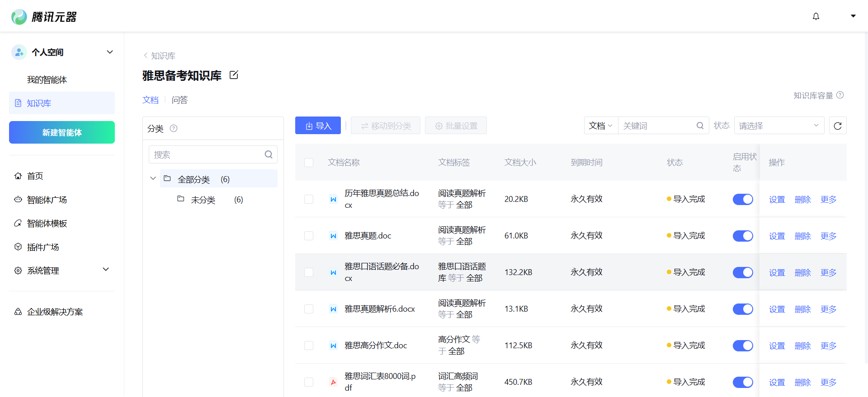
Task: Click the help icon next to 知识库容量
Action: pos(840,95)
